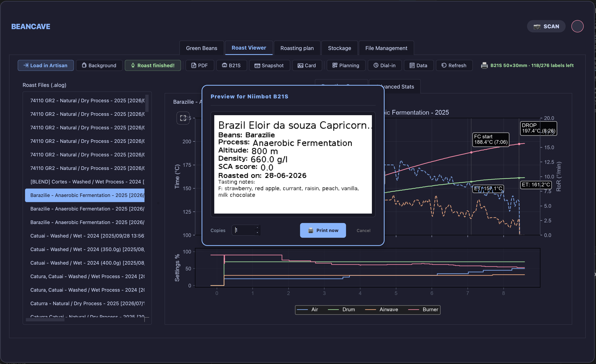Click the B21S label printer button
The width and height of the screenshot is (596, 364).
(232, 65)
